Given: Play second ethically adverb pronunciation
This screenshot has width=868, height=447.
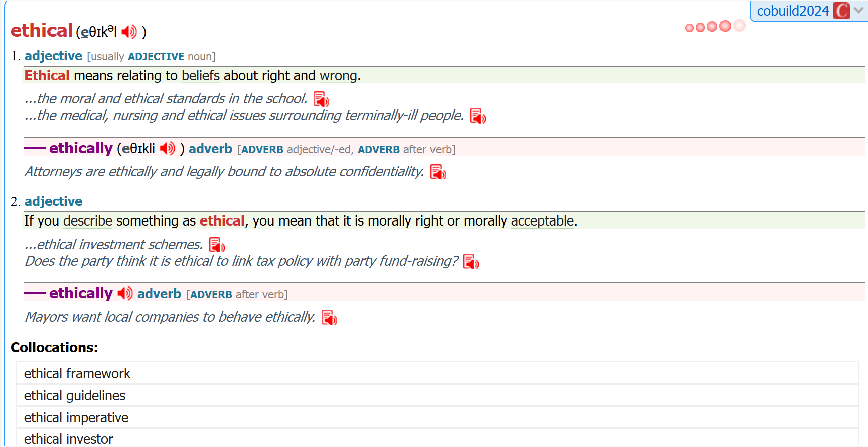Looking at the screenshot, I should [125, 293].
